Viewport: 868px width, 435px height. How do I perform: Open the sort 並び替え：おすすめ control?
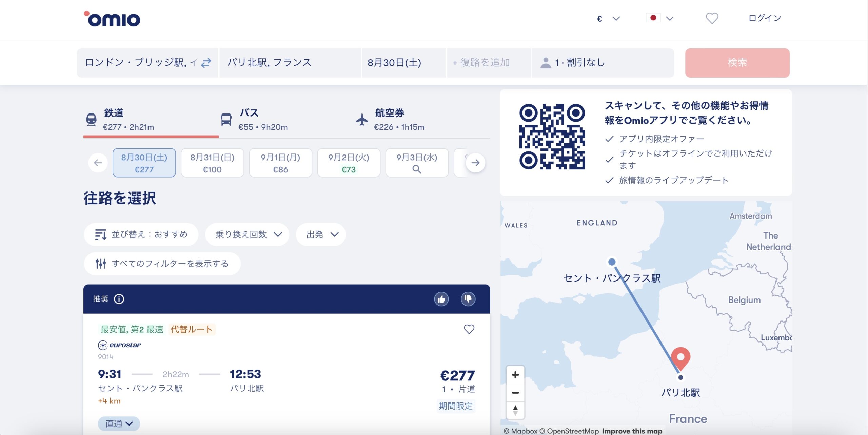tap(141, 234)
